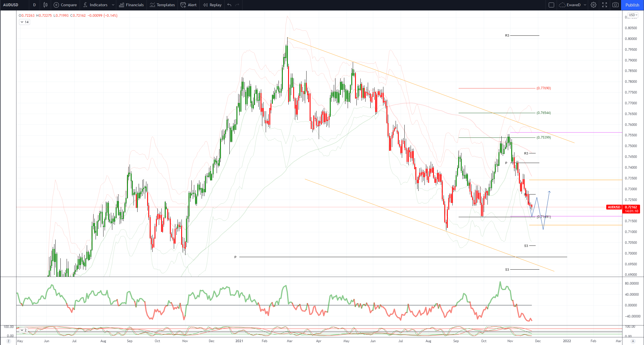The width and height of the screenshot is (644, 345).
Task: Expand favorite indicators dropdown arrow
Action: [113, 5]
